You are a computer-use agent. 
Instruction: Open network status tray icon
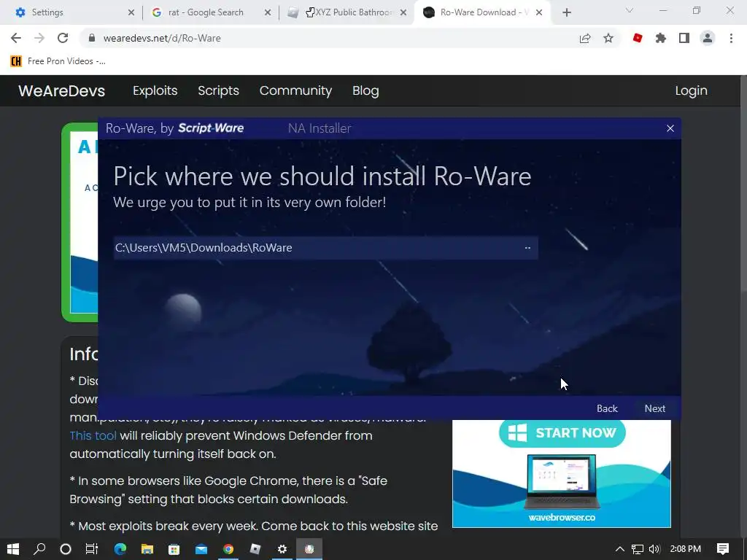click(638, 549)
